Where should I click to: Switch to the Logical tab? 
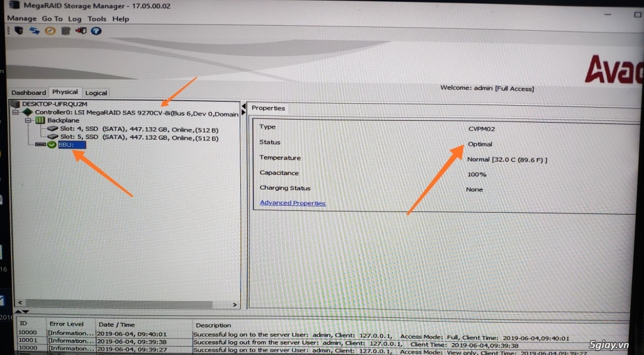[96, 93]
